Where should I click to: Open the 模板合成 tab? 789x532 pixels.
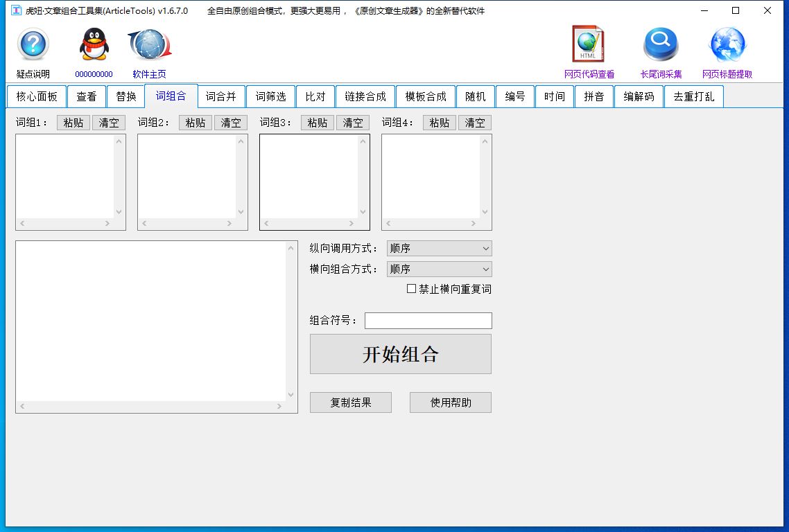pos(426,96)
